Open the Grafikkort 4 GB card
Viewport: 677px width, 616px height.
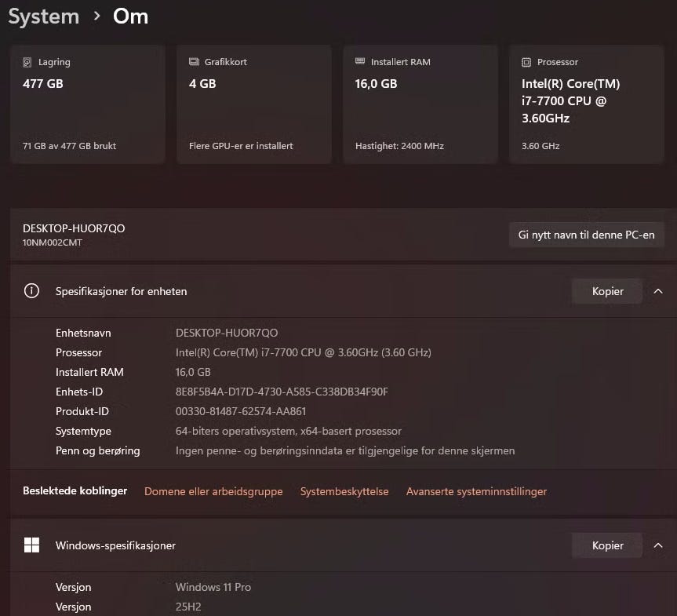coord(254,104)
